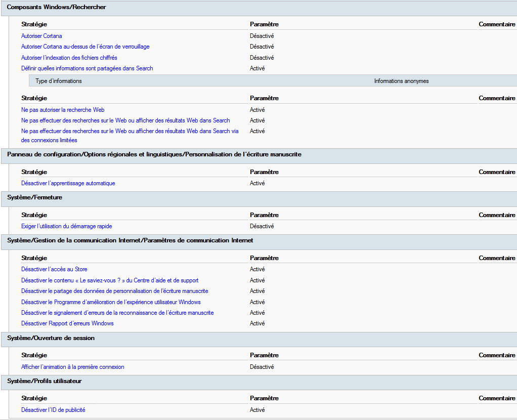517x420 pixels.
Task: Toggle the 'Panneau de configuration/Options régionales' section header
Action: [x=154, y=154]
